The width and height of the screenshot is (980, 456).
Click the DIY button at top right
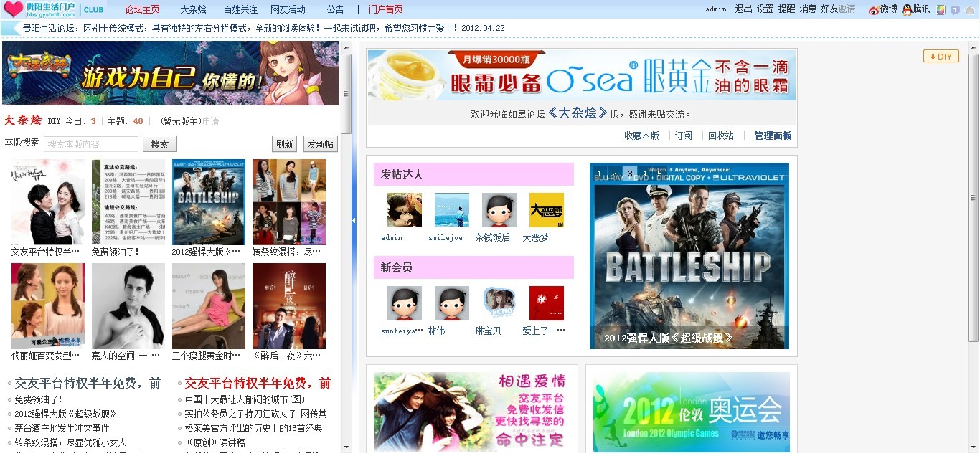tap(941, 56)
